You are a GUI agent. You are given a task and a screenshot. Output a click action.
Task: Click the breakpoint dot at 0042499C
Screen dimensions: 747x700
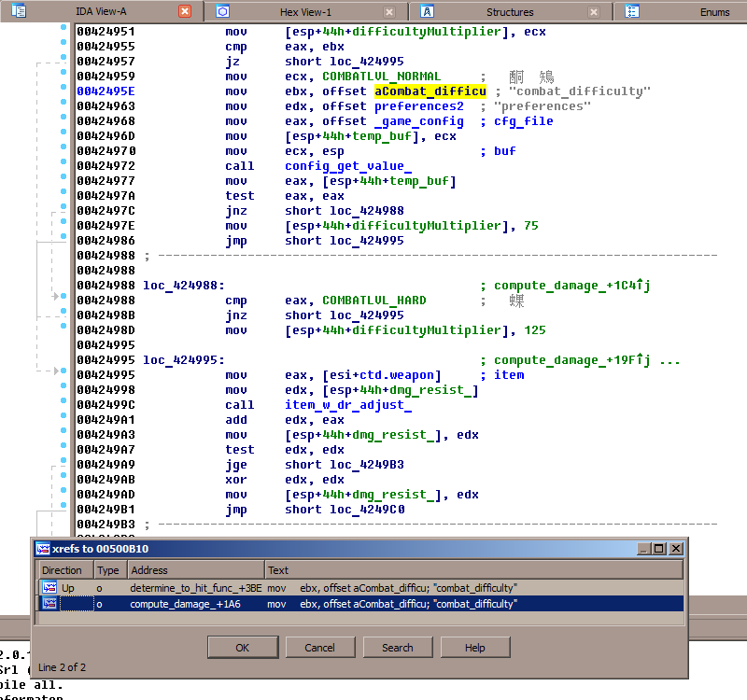pyautogui.click(x=63, y=400)
